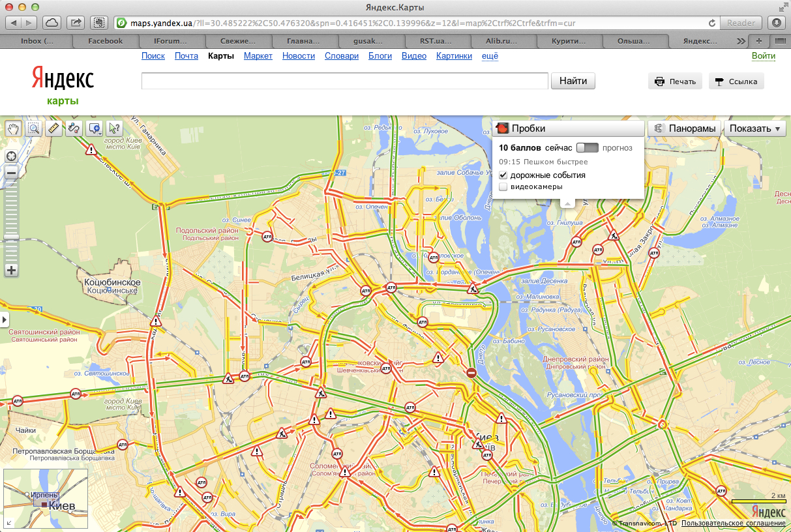Screen dimensions: 791x532
Task: Open the Панорамы panoramas button
Action: (x=685, y=128)
